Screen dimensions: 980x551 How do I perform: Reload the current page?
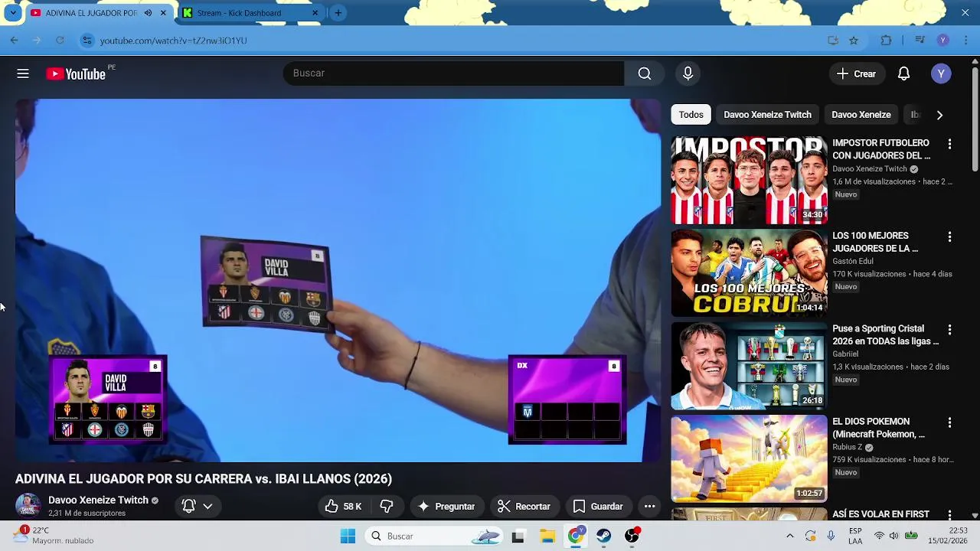point(60,41)
